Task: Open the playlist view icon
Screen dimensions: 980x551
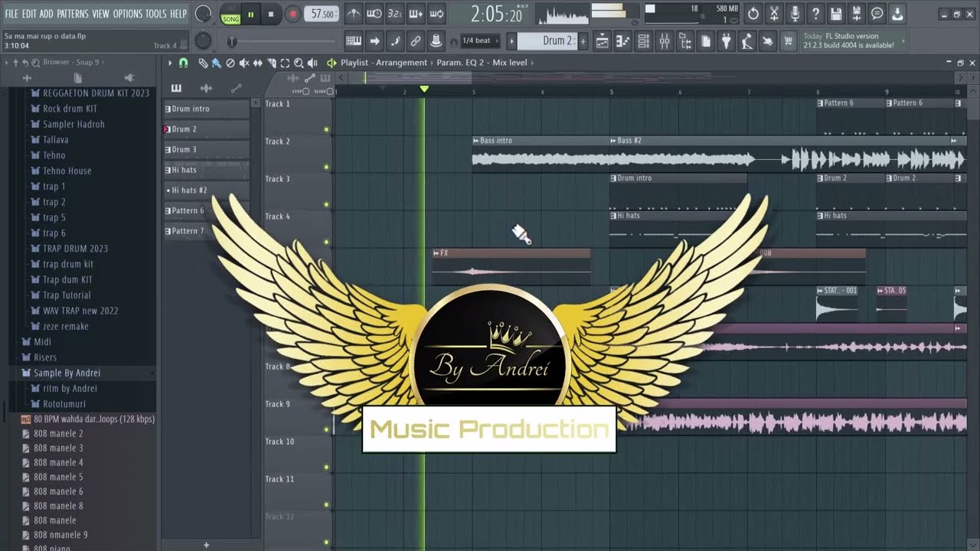Action: (x=603, y=41)
